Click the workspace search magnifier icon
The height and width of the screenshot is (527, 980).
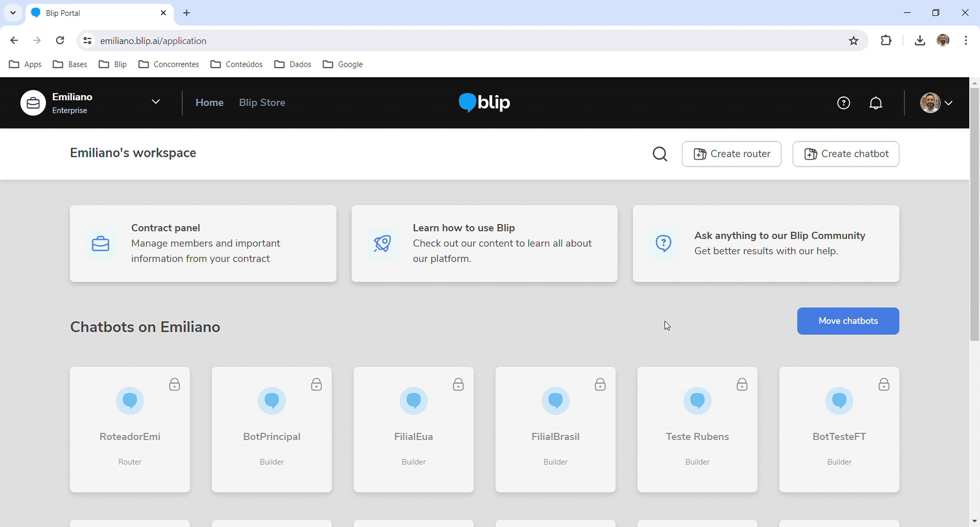660,154
